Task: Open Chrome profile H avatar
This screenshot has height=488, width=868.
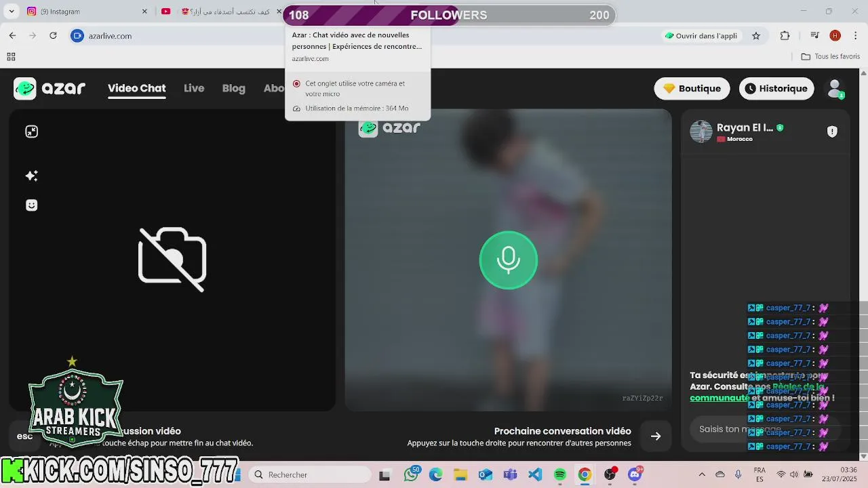Action: (x=835, y=36)
